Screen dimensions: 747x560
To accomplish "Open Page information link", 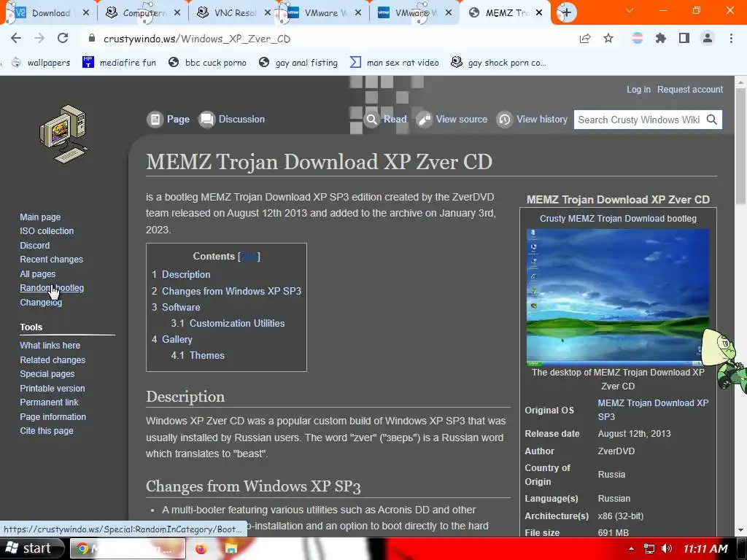I will pos(53,416).
